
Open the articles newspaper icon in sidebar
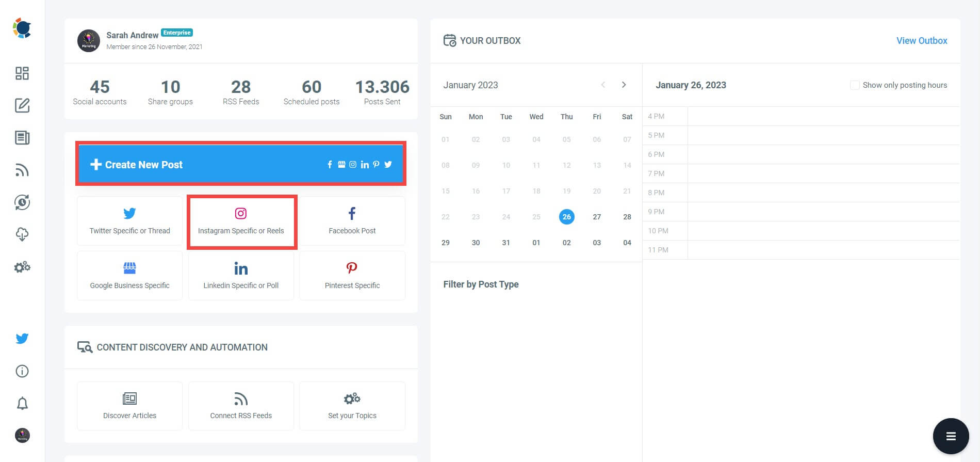22,138
